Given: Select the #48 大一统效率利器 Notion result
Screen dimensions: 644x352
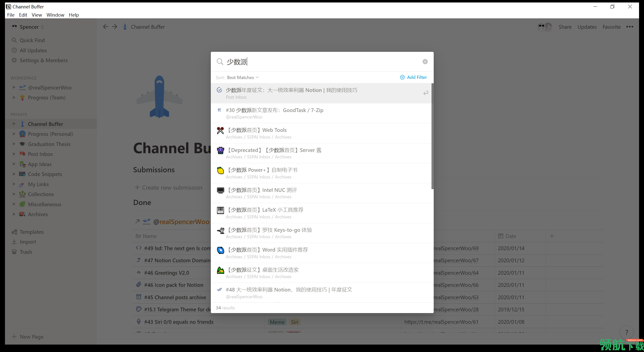Looking at the screenshot, I should [x=321, y=293].
